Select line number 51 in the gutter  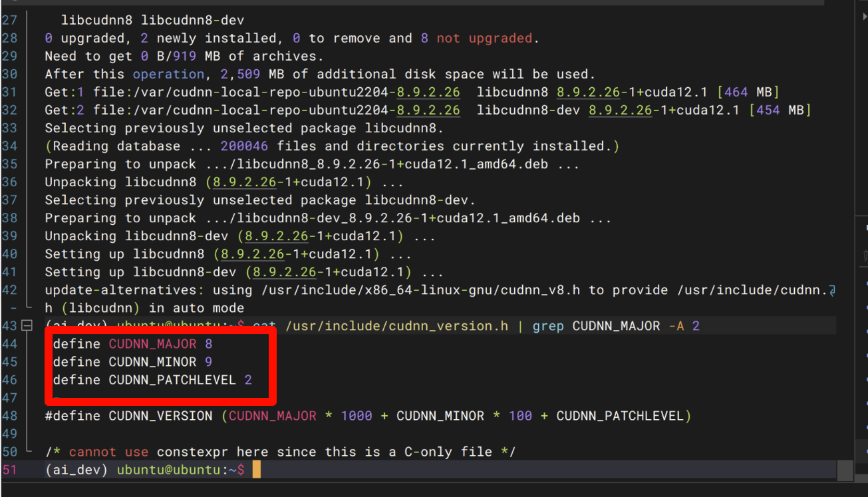[x=9, y=470]
